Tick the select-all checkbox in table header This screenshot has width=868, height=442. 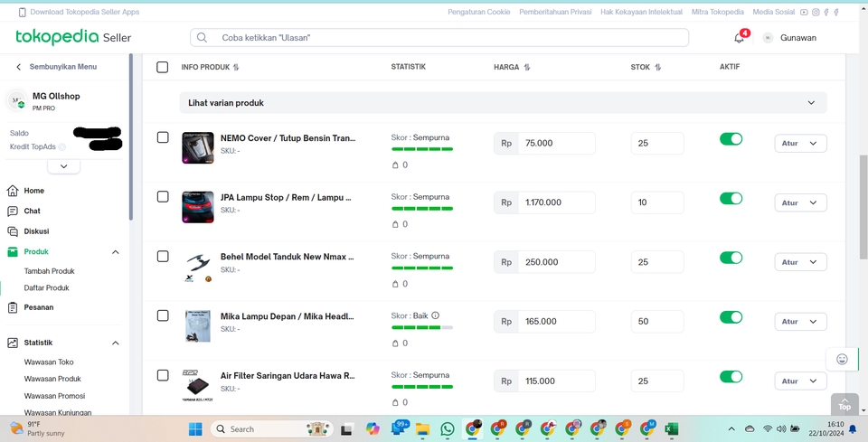coord(162,67)
